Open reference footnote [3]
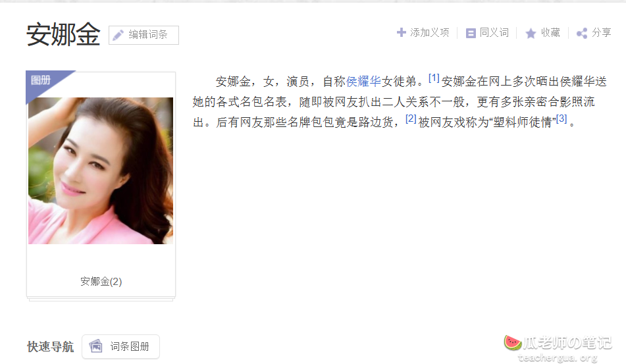This screenshot has height=364, width=626. point(561,118)
